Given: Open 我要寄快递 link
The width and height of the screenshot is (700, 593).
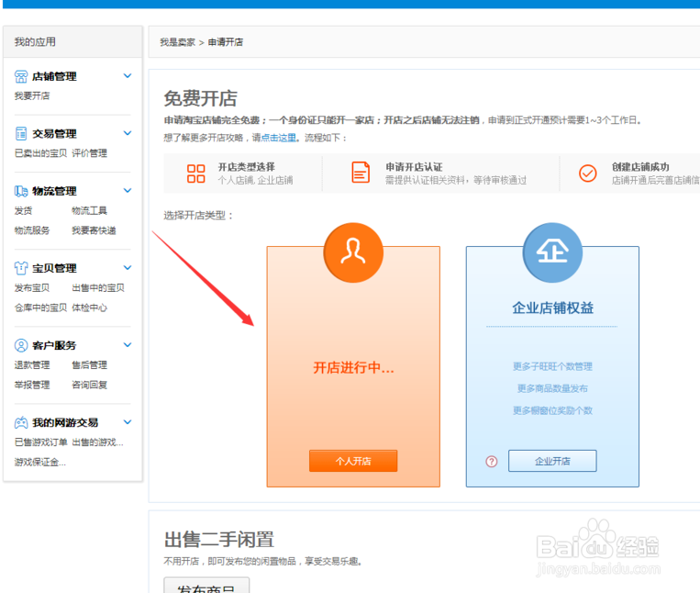Looking at the screenshot, I should 94,230.
